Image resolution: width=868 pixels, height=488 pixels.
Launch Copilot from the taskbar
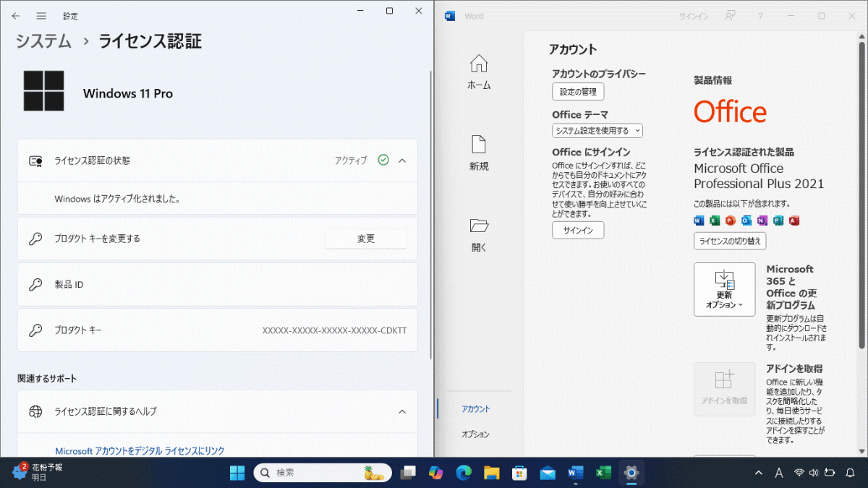point(436,473)
